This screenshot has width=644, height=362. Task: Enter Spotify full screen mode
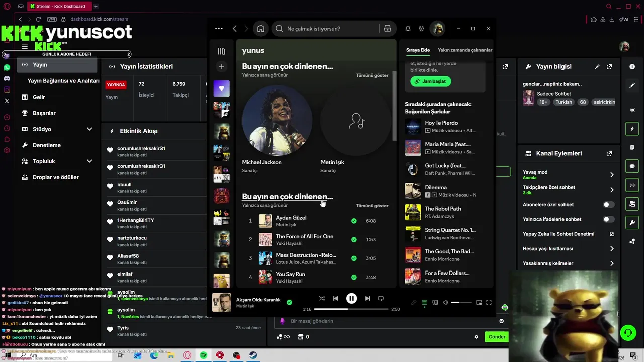coord(489,302)
